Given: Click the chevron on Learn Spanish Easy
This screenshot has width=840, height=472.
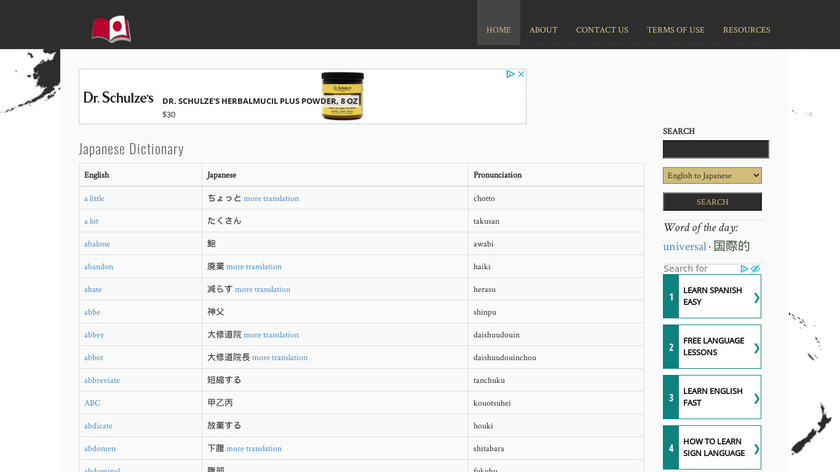Looking at the screenshot, I should (756, 297).
